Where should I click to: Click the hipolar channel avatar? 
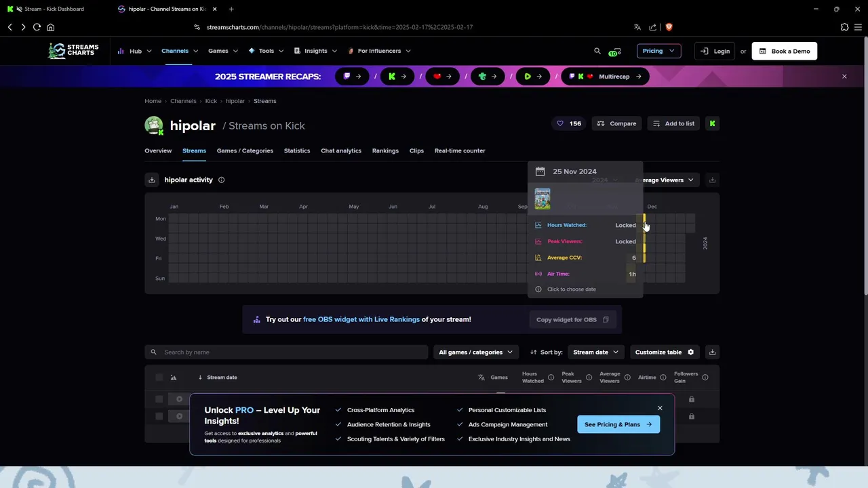pos(154,125)
